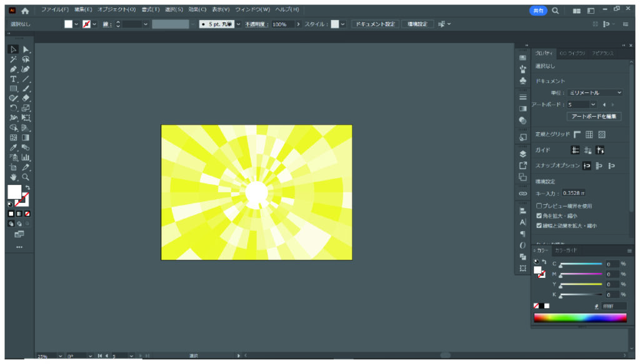Select the Magic Wand tool
Screen dimensions: 640x364
point(13,59)
